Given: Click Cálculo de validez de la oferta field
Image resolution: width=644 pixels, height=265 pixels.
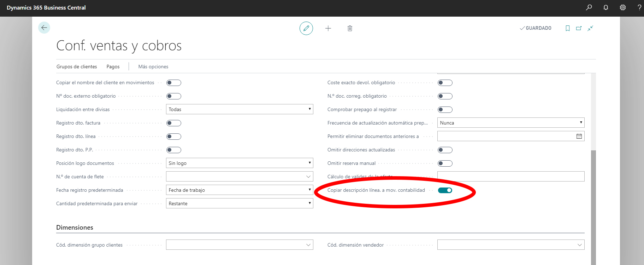Looking at the screenshot, I should 511,177.
